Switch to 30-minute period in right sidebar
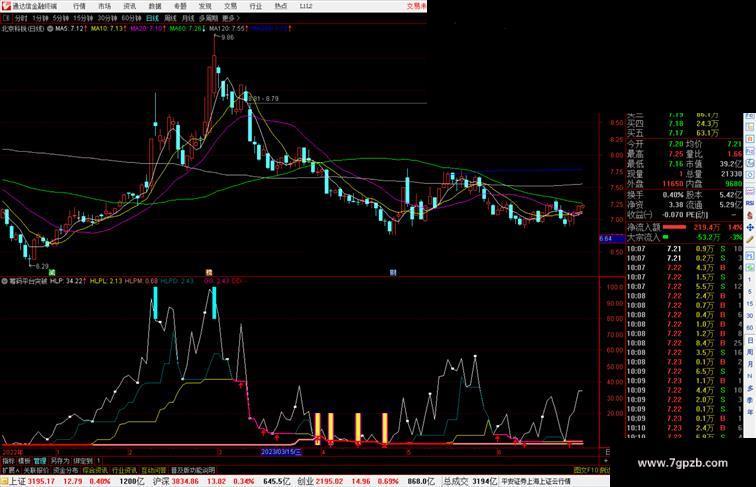 (x=750, y=315)
